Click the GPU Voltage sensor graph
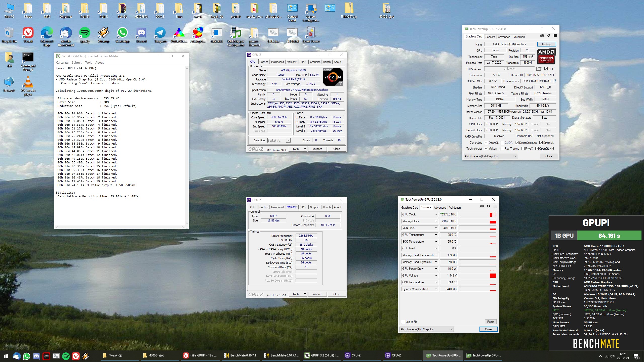644x362 pixels. (477, 276)
